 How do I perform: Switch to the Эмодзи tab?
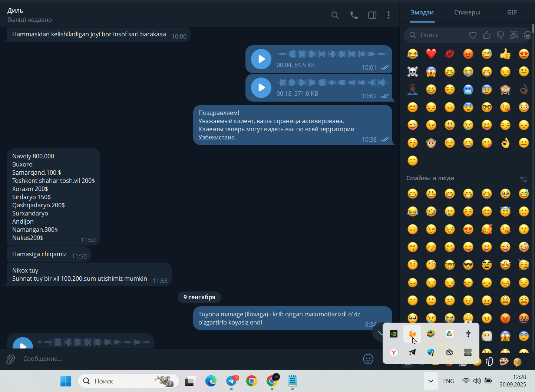[x=422, y=12]
